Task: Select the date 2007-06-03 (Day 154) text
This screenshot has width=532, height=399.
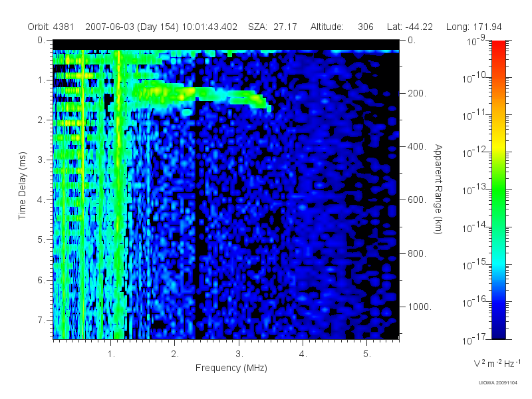Action: tap(132, 27)
